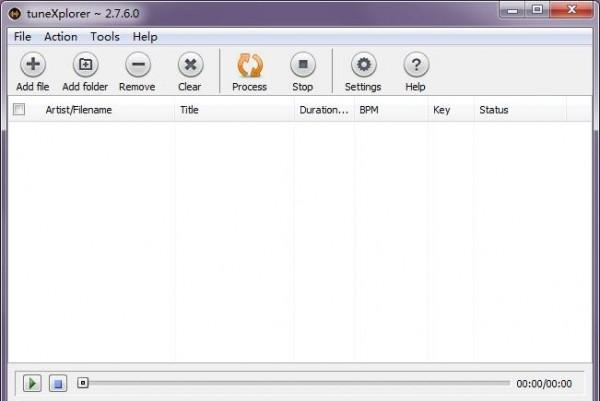Click the tuneXplorer title bar app icon
The height and width of the screenshot is (401, 600).
[15, 14]
